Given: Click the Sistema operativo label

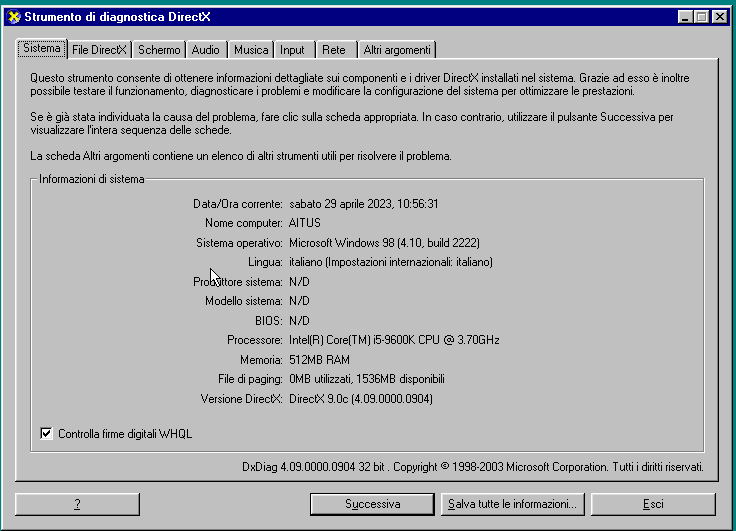Looking at the screenshot, I should (239, 243).
